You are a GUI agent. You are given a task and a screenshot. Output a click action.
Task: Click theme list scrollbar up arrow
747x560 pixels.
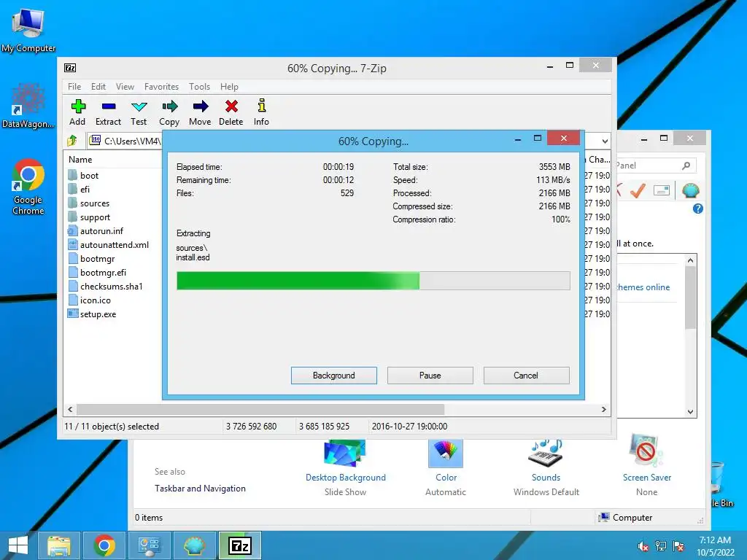690,260
